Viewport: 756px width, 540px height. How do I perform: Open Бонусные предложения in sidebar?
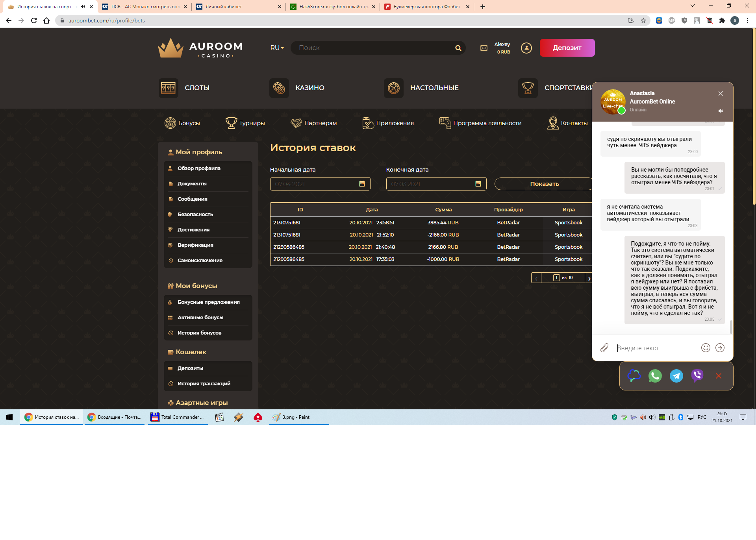click(208, 302)
